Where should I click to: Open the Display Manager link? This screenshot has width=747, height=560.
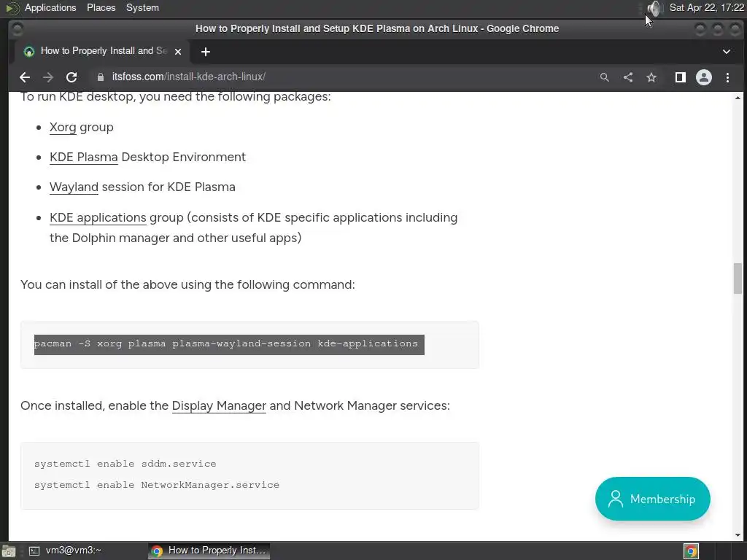tap(219, 405)
